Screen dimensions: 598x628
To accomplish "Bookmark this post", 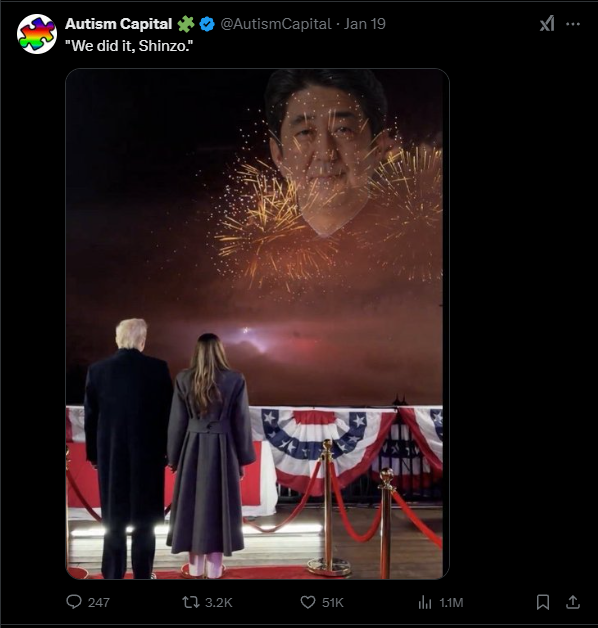I will 543,602.
